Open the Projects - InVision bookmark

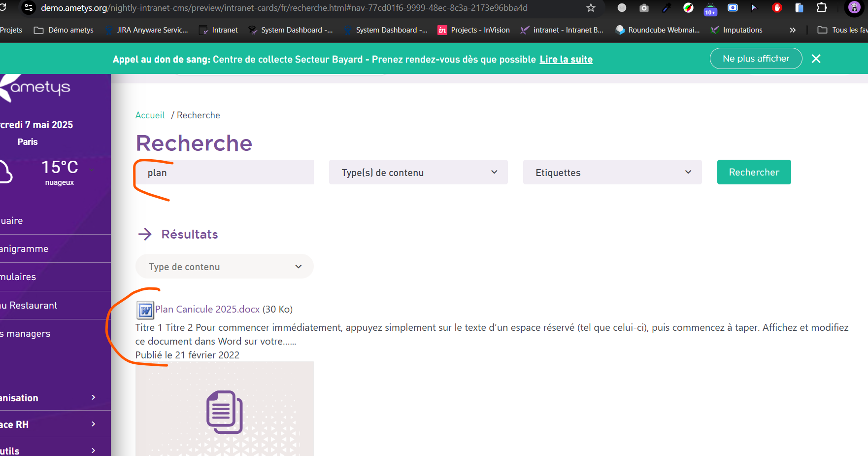tap(474, 30)
